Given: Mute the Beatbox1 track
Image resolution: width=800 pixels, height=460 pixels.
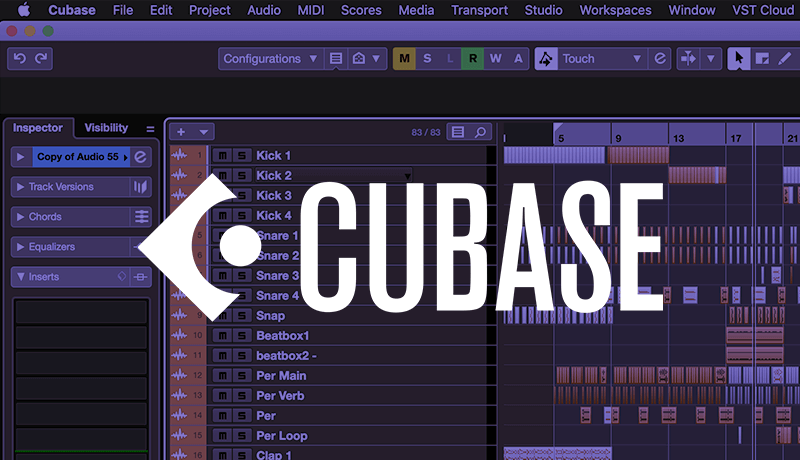Looking at the screenshot, I should pos(222,336).
